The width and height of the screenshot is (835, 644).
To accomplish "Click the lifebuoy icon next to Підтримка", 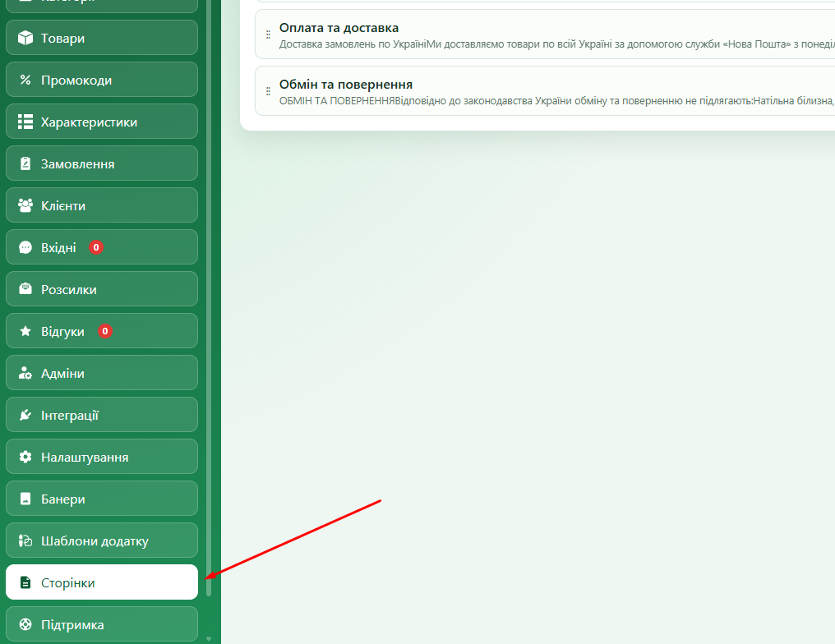I will (25, 624).
